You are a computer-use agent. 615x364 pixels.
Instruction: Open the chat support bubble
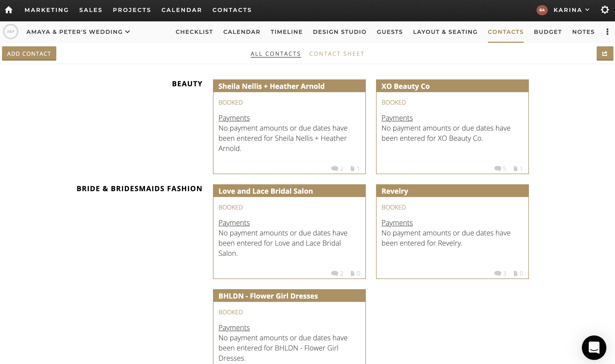594,347
